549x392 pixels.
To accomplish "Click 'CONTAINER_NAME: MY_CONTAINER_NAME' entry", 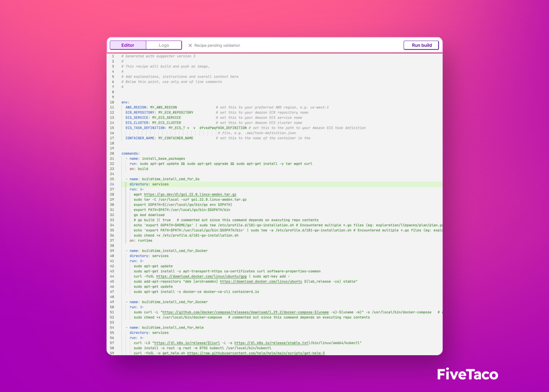I will 159,138.
